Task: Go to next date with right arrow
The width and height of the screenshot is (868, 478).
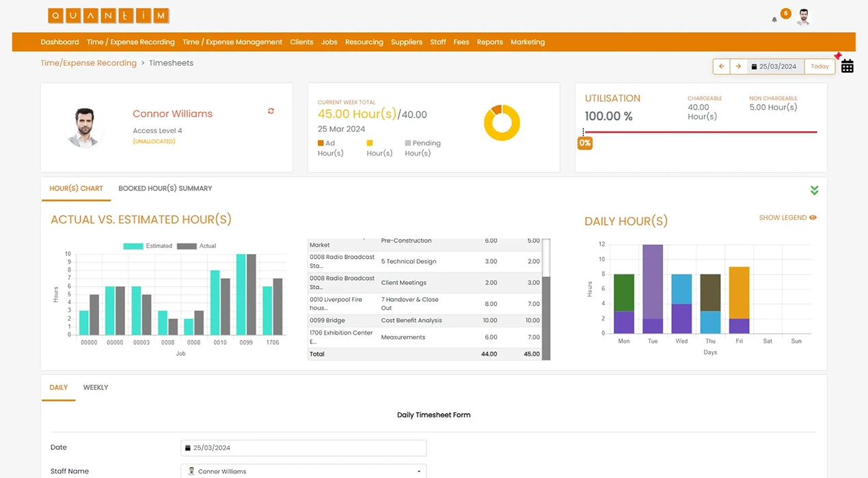Action: (738, 66)
